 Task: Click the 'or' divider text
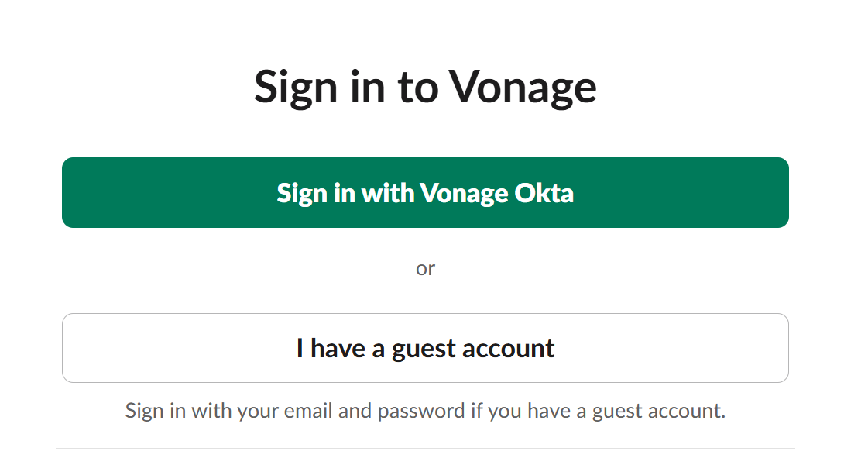425,267
